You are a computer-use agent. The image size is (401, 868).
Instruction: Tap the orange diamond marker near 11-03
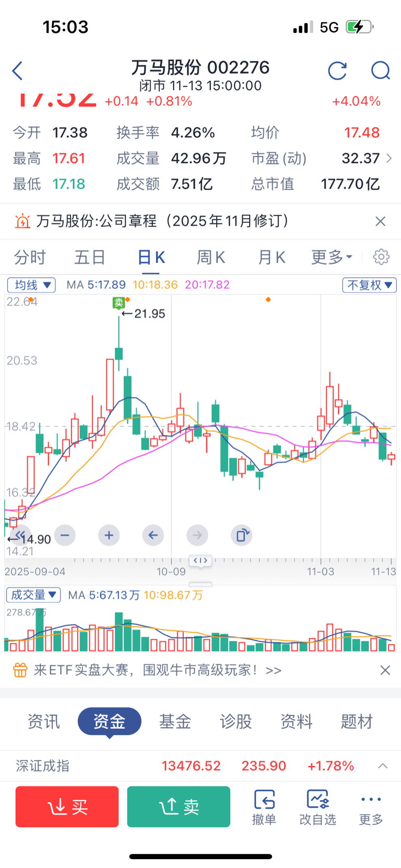click(x=268, y=300)
